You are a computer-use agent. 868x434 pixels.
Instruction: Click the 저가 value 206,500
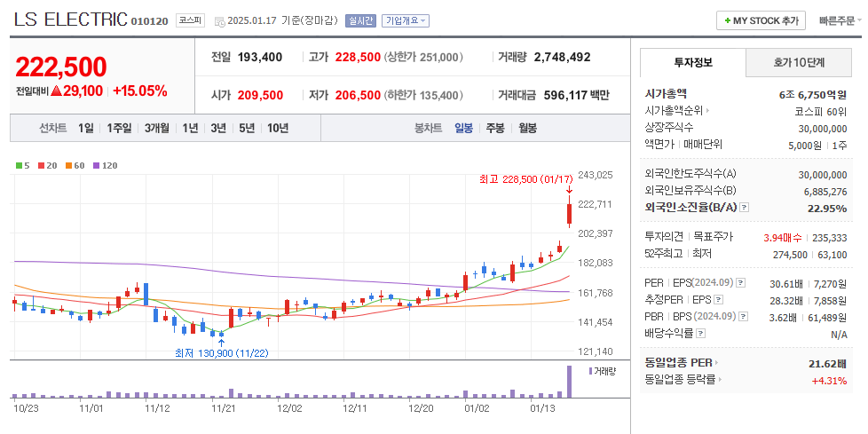359,95
